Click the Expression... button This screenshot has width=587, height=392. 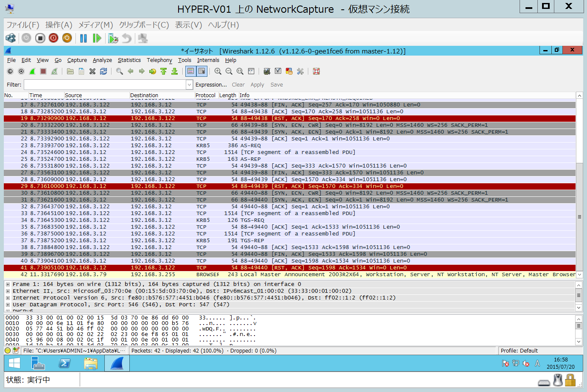coord(211,85)
